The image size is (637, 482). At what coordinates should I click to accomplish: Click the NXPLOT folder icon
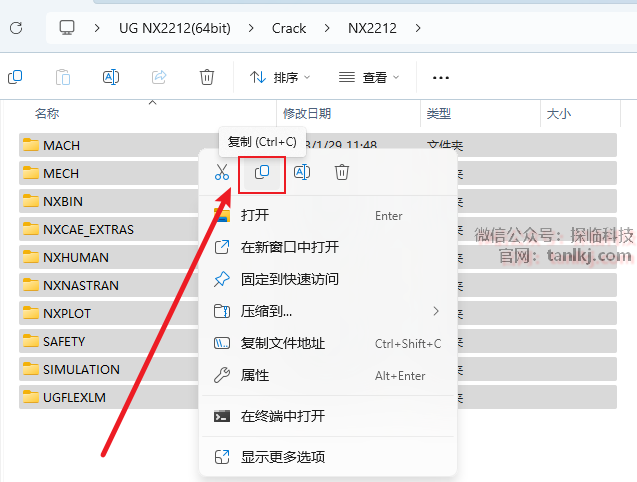[31, 313]
